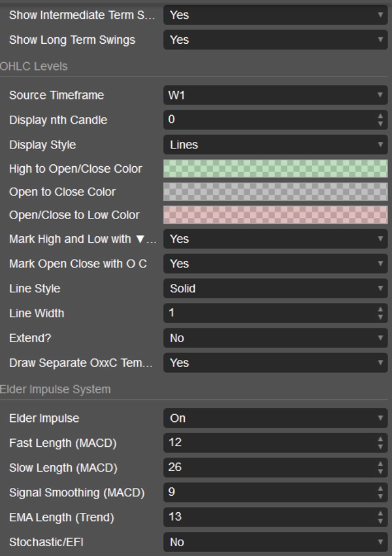The height and width of the screenshot is (556, 392).
Task: Pick the High to Open/Close green color
Action: [x=275, y=169]
